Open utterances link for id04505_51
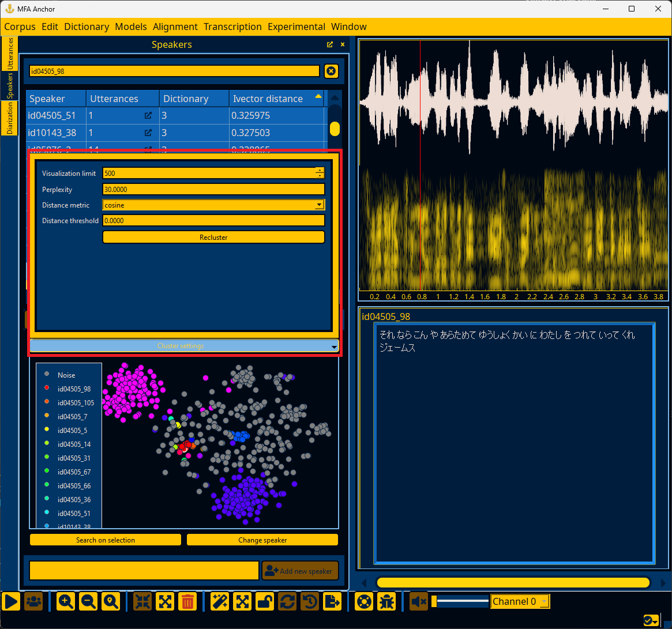The width and height of the screenshot is (672, 629). (148, 115)
